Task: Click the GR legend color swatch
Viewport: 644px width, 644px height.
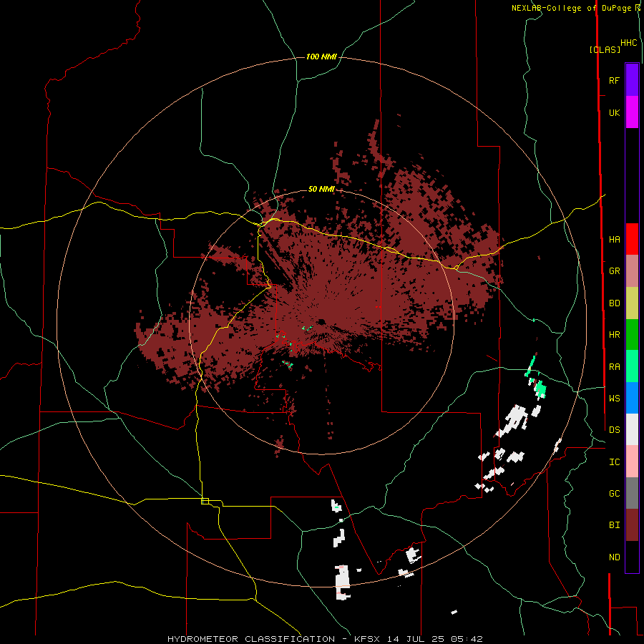Action: coord(632,271)
